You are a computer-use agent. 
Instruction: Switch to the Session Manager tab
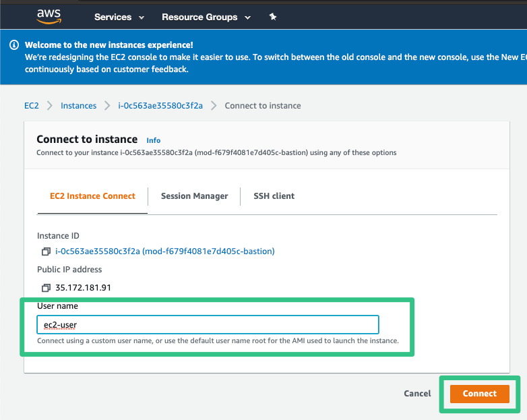(194, 196)
